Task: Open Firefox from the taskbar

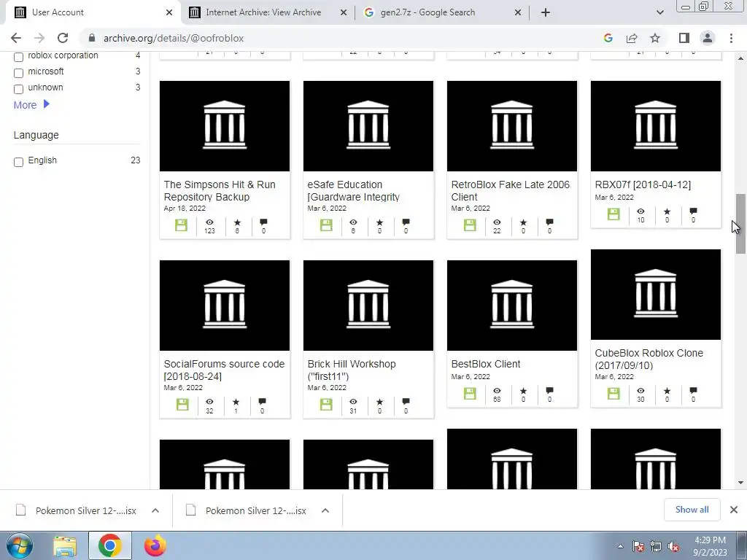Action: click(155, 545)
